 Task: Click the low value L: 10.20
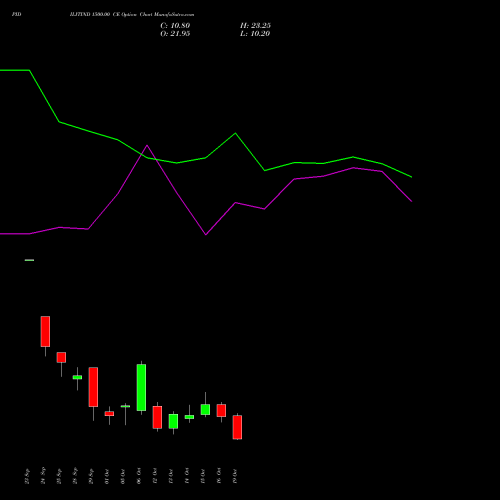click(x=255, y=34)
